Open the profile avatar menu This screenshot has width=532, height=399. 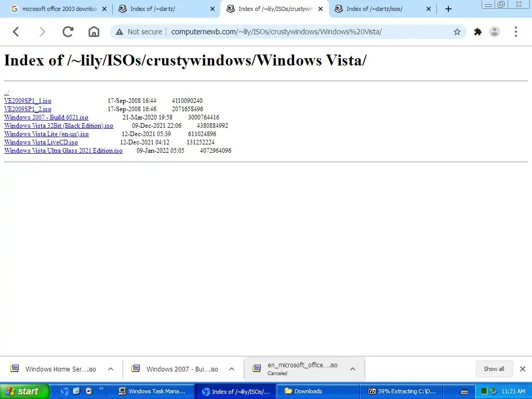point(495,32)
